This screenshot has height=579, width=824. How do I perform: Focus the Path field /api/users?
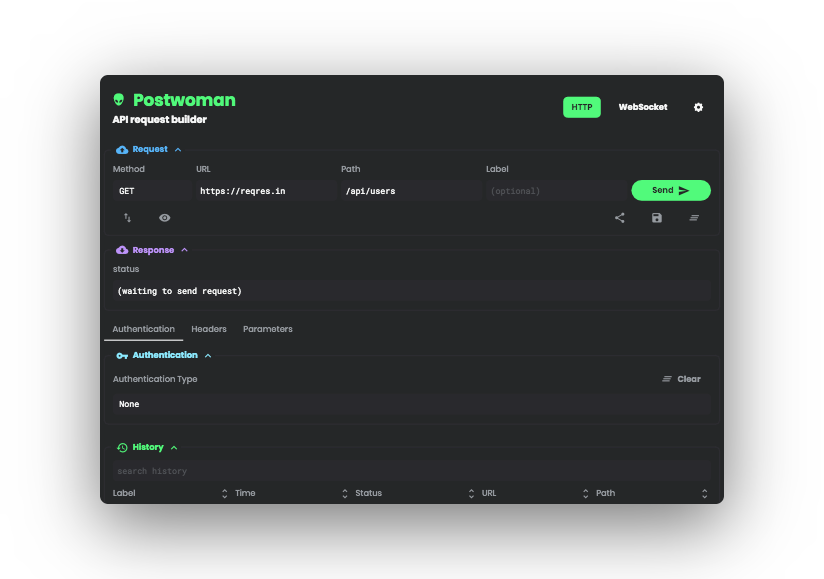410,191
